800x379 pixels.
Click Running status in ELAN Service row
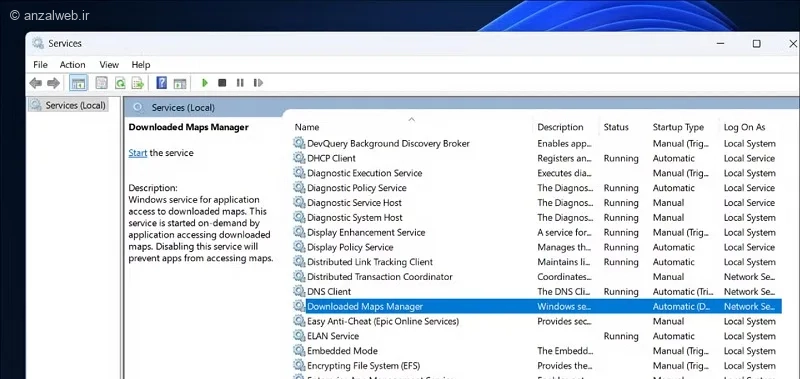621,336
